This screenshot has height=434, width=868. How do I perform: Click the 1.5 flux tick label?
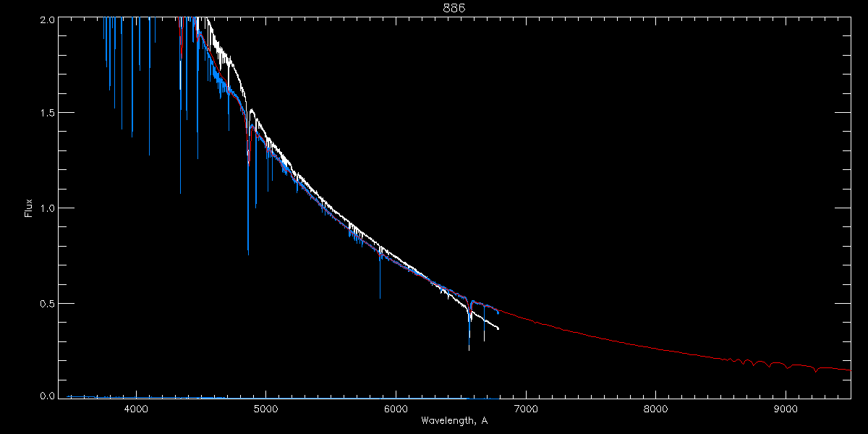pyautogui.click(x=48, y=114)
